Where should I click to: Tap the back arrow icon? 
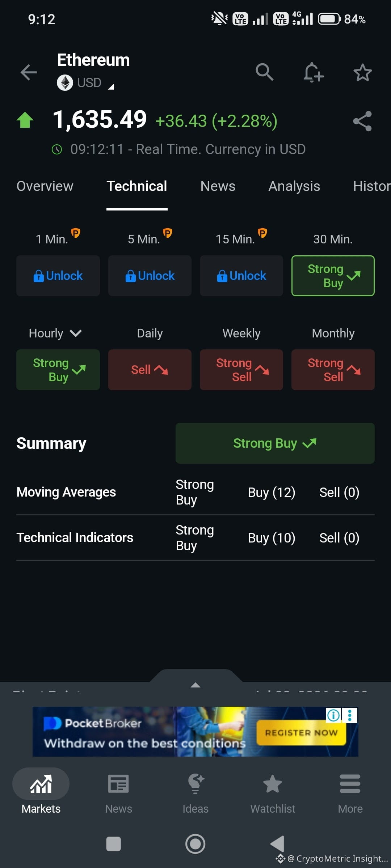point(29,72)
